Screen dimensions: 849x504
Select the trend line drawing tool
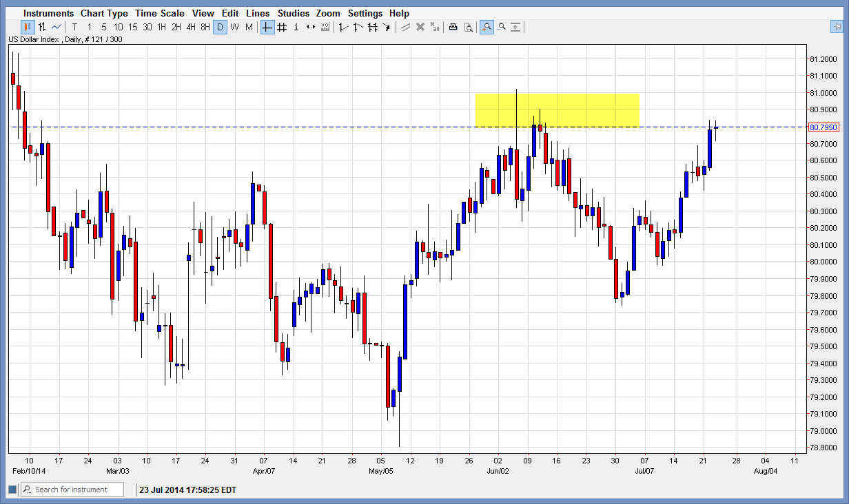[x=343, y=27]
